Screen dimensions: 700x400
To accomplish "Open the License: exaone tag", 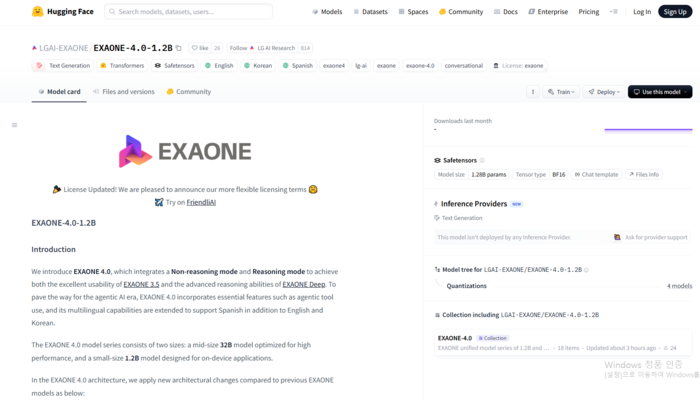I will (x=518, y=66).
